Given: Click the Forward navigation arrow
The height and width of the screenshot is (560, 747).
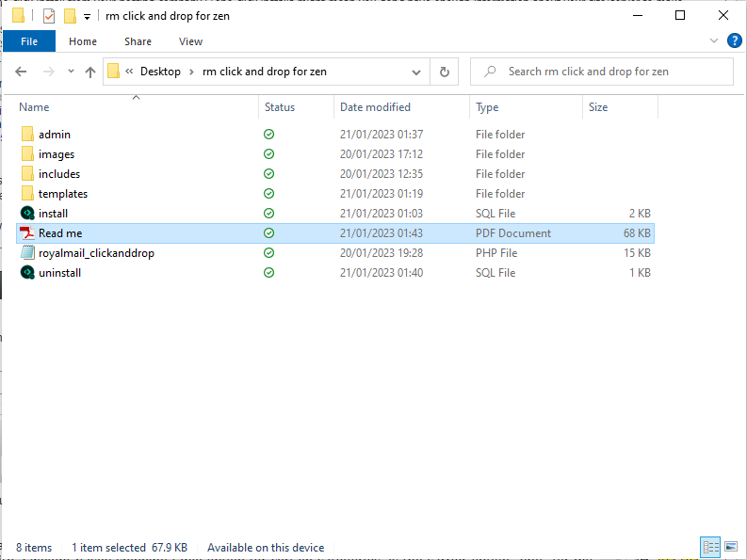Looking at the screenshot, I should pos(49,72).
